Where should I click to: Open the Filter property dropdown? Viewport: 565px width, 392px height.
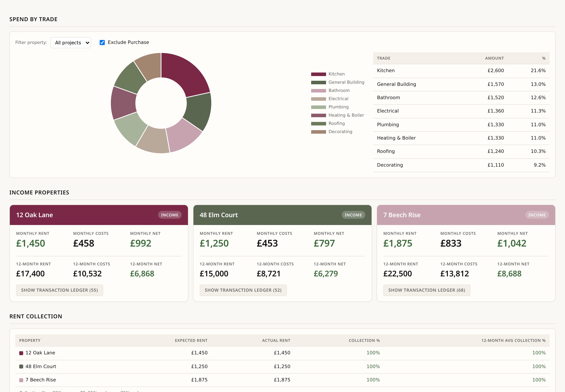tap(71, 43)
